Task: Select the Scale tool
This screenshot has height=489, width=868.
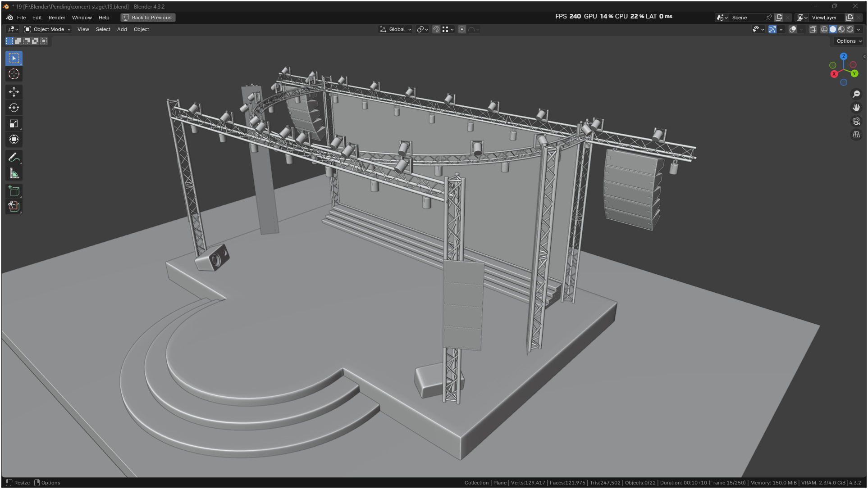Action: 14,123
